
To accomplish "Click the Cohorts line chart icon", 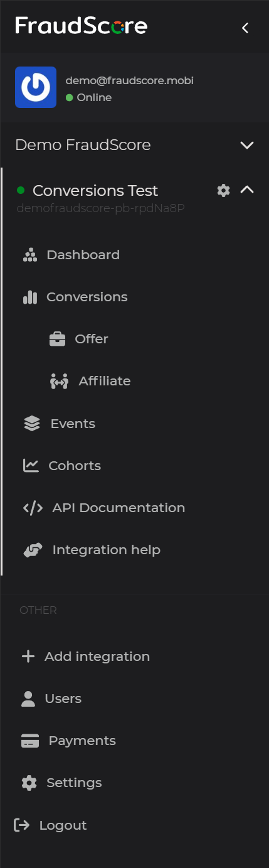I will pos(31,466).
